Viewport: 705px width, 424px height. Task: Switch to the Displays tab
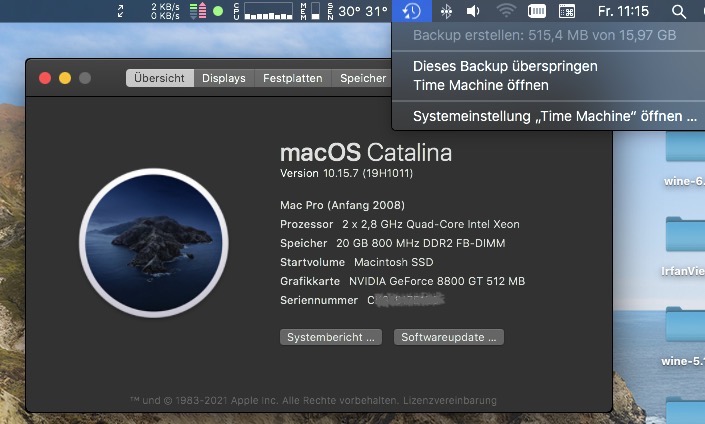(224, 78)
